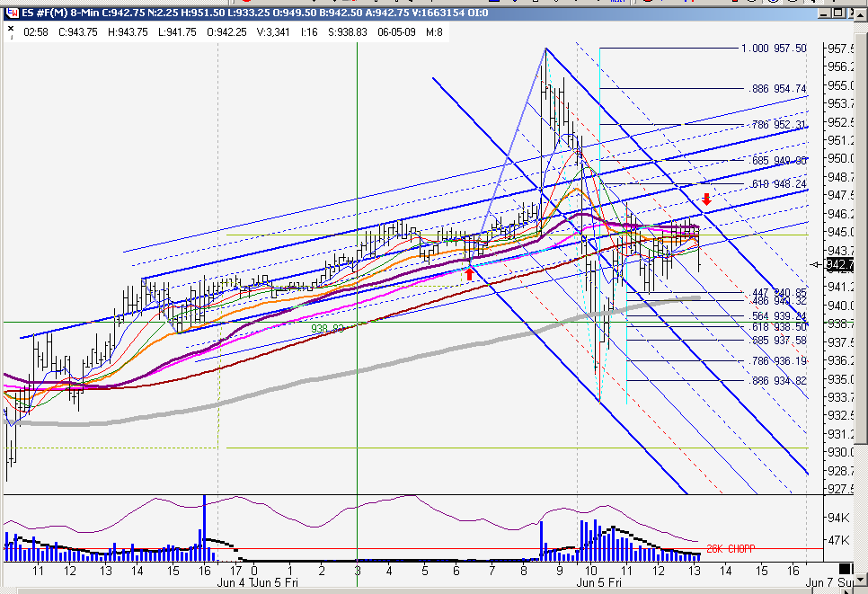Screen dimensions: 868x594
Task: Click the black square at the time axis end
Action: [846, 569]
